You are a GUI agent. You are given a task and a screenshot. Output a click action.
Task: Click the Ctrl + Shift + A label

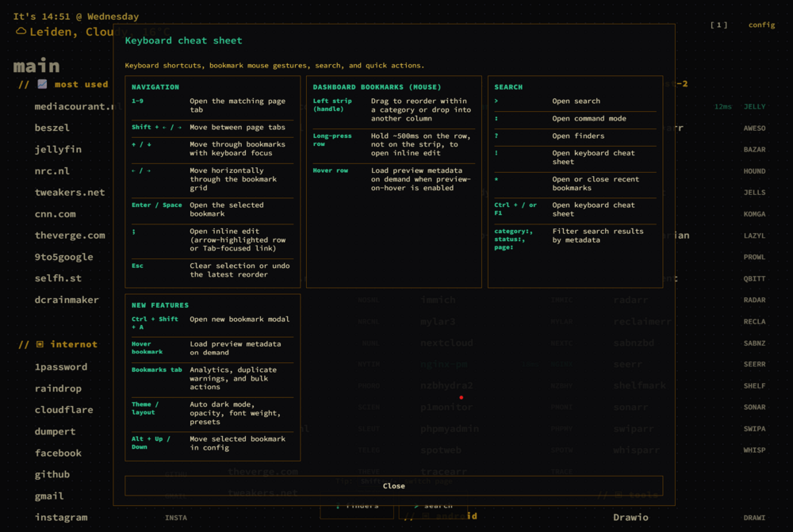[x=155, y=323]
